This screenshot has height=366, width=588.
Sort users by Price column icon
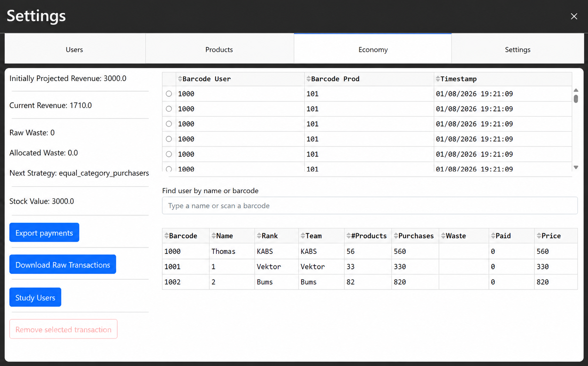pyautogui.click(x=539, y=236)
